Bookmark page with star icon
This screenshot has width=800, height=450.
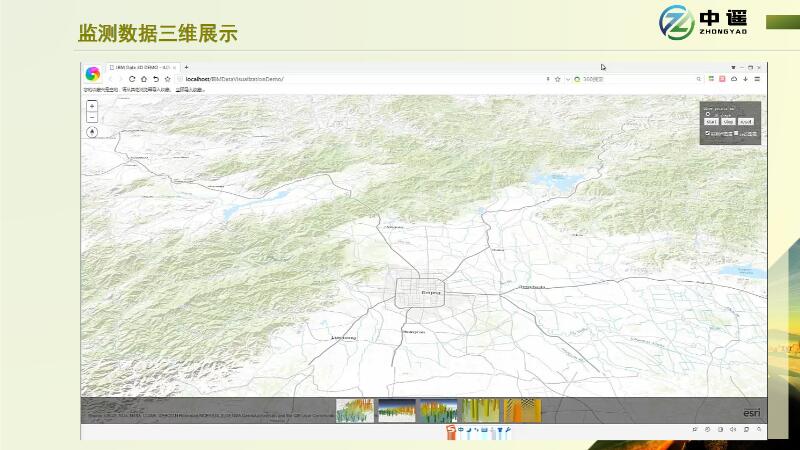pyautogui.click(x=557, y=78)
